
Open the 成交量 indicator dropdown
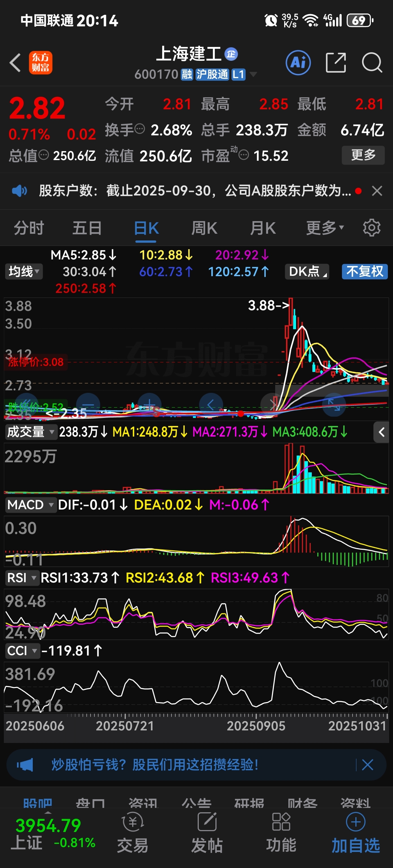point(31,432)
